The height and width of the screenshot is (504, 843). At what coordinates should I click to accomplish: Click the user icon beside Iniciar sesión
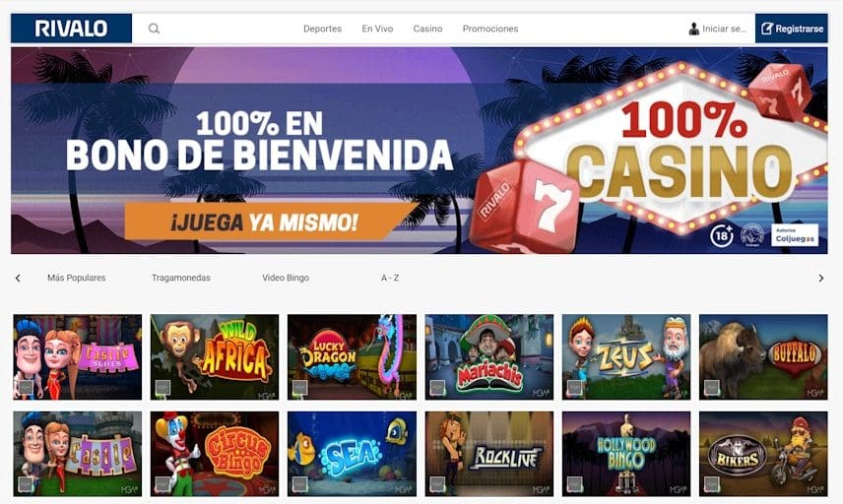pos(694,29)
